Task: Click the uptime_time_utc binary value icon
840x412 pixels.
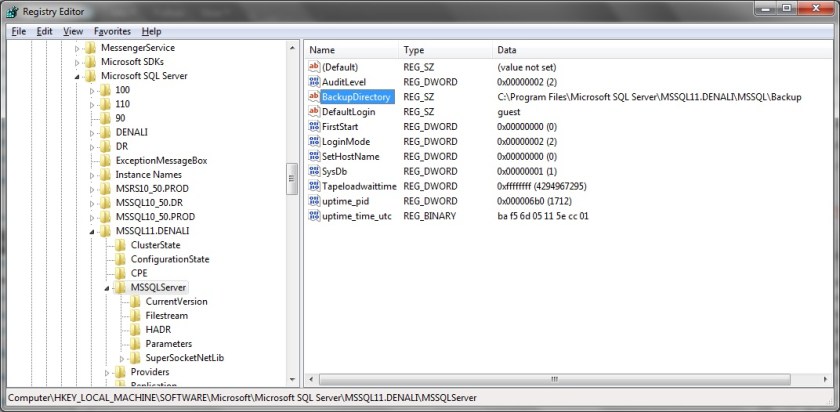Action: tap(314, 216)
